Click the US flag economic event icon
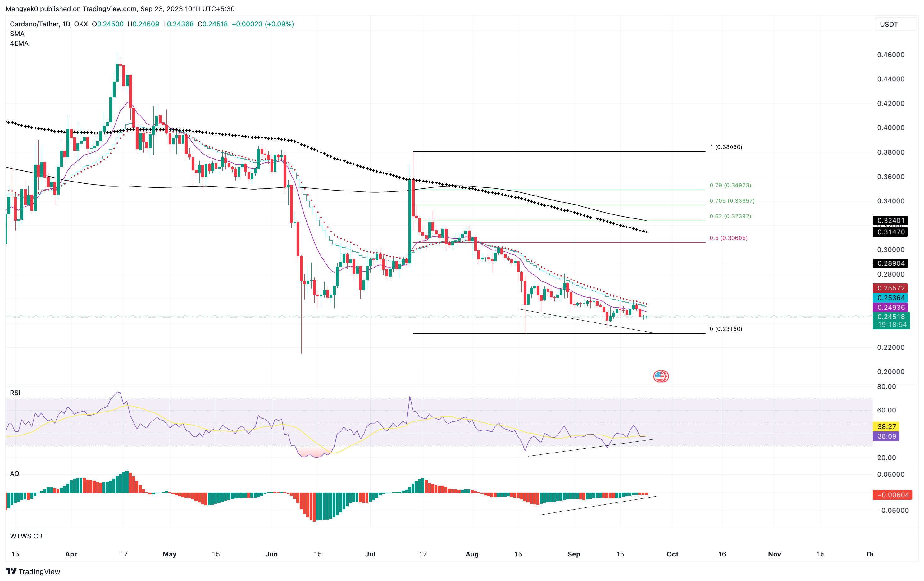924x581 pixels. (x=661, y=376)
